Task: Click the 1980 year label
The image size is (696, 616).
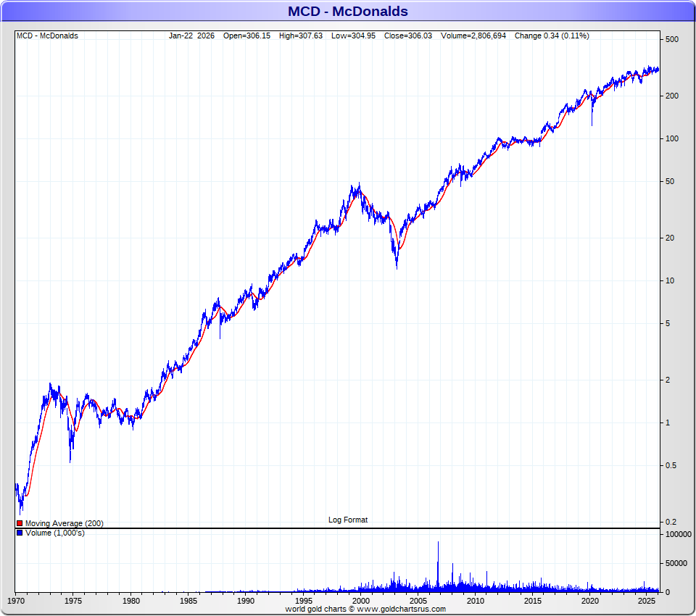Action: (131, 601)
